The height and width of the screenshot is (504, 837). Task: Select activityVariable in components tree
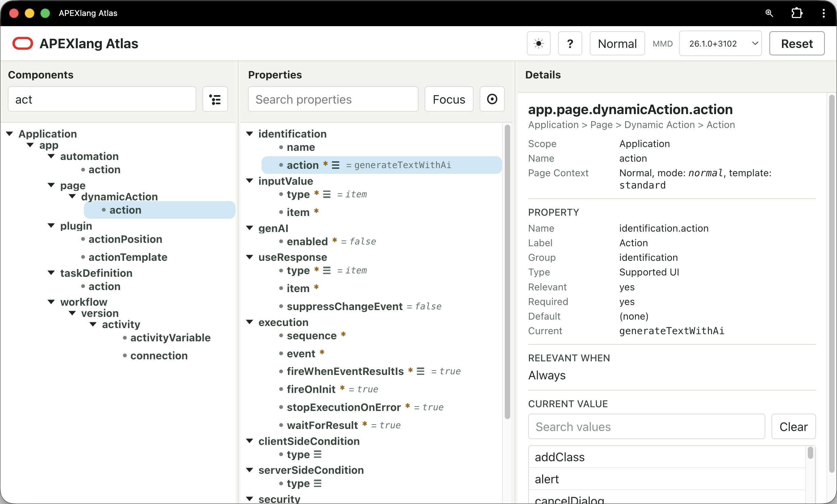coord(170,338)
